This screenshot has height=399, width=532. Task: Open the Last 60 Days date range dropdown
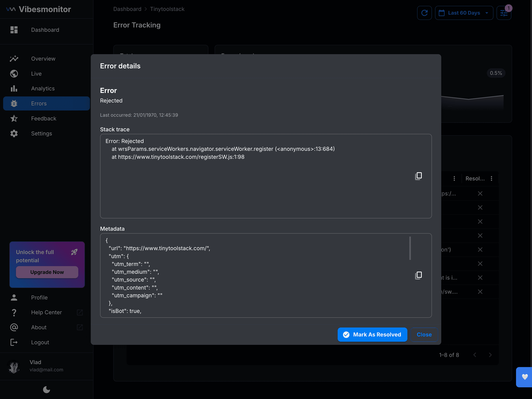click(464, 13)
